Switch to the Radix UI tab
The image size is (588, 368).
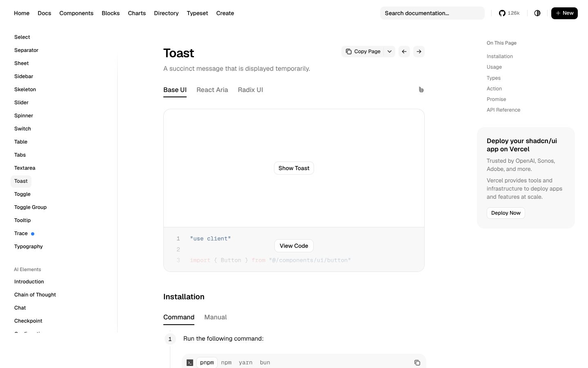(x=250, y=90)
